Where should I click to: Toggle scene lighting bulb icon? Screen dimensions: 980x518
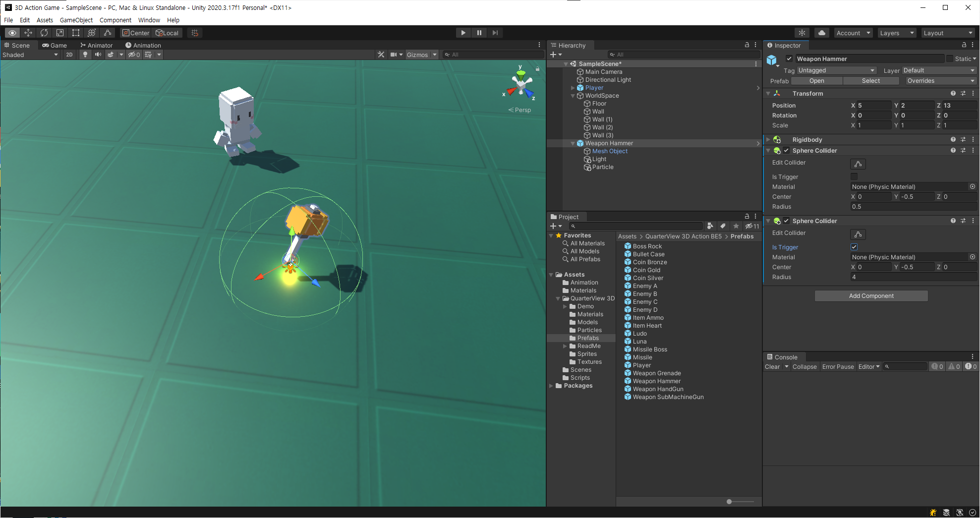(85, 55)
